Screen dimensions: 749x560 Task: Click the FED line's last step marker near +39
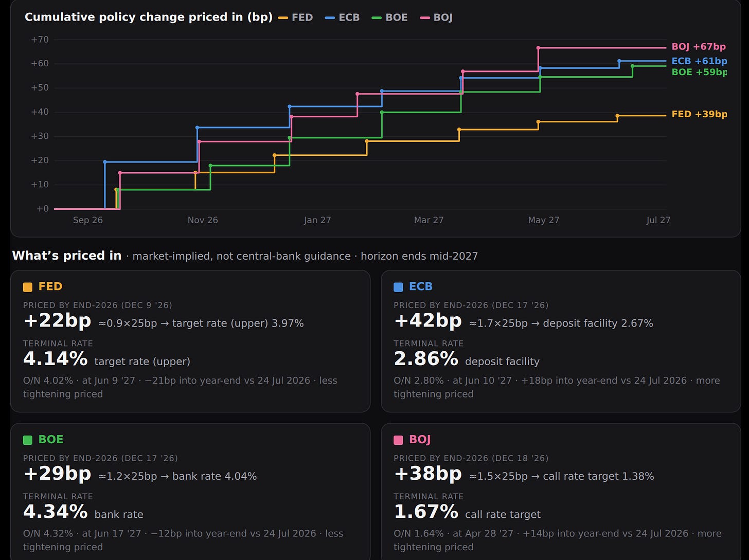point(617,116)
